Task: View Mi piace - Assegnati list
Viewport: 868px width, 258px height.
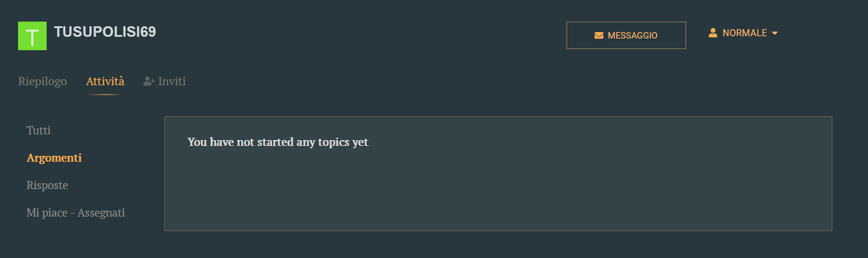Action: 76,212
